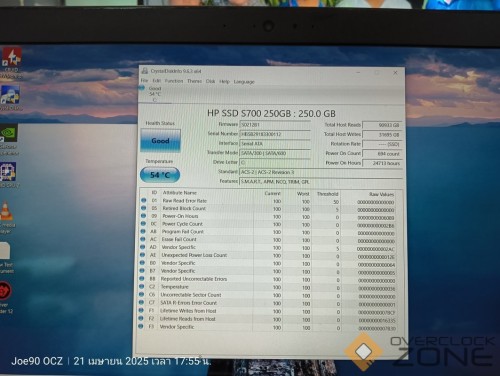
Task: Select the Raw Read Error Rate row icon
Action: point(144,200)
